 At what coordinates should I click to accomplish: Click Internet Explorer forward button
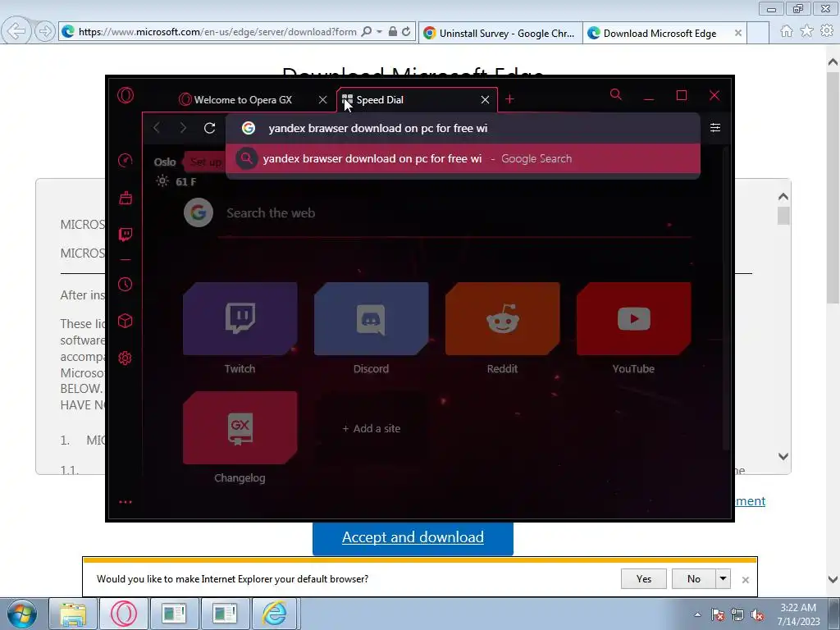(45, 31)
